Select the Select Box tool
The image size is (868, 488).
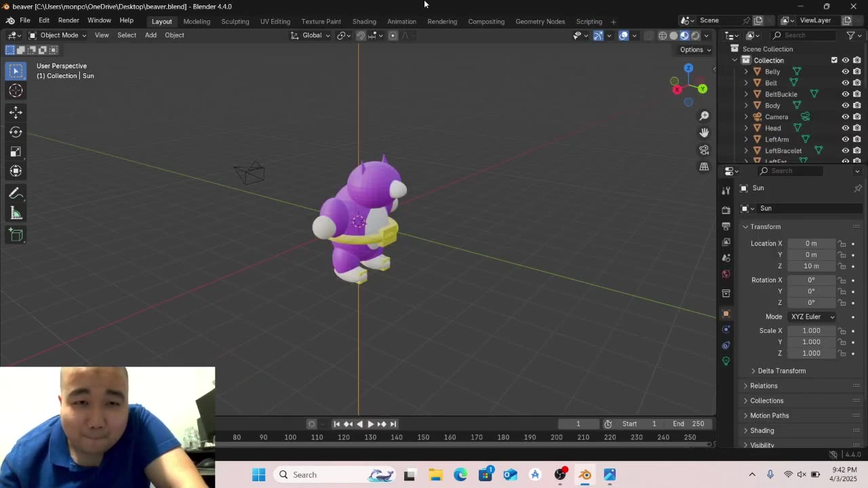[x=16, y=70]
